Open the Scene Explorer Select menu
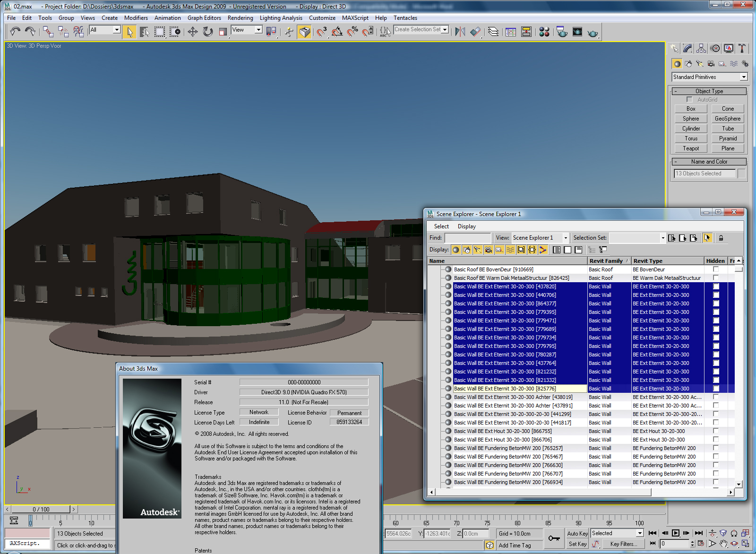Image resolution: width=756 pixels, height=554 pixels. coord(441,226)
